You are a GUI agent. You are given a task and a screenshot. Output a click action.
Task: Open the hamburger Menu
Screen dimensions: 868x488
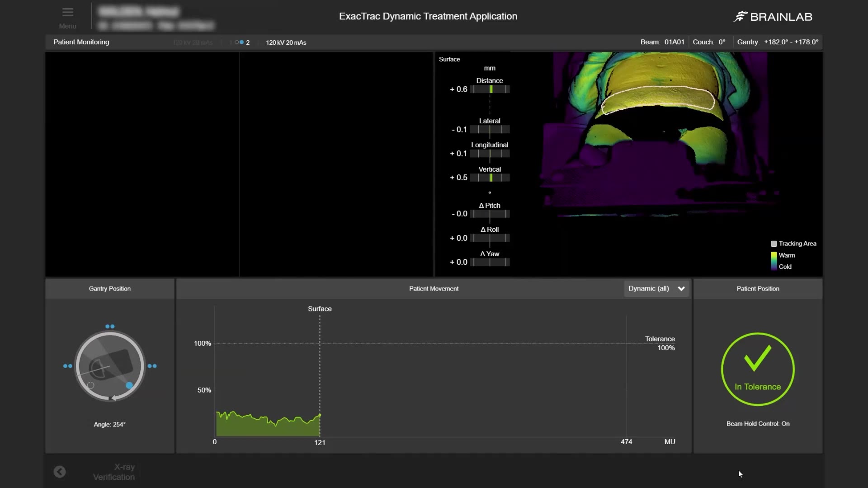[68, 17]
